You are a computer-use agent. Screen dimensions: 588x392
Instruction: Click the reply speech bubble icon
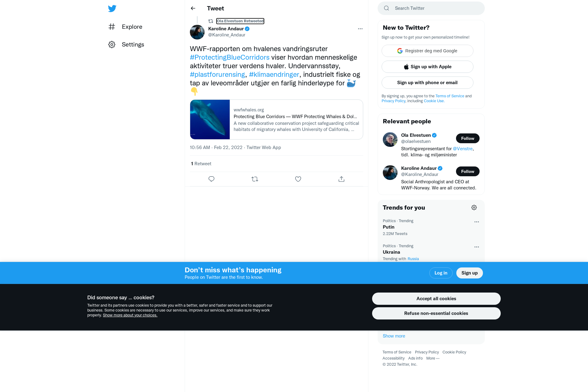point(211,179)
